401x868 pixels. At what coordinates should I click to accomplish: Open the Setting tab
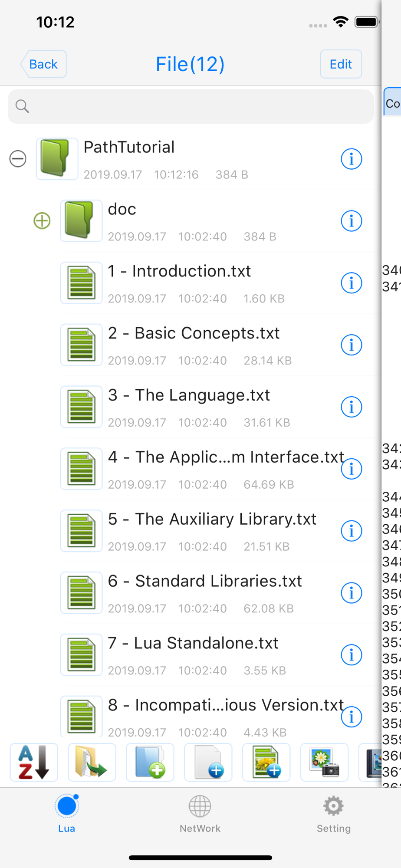[x=333, y=814]
